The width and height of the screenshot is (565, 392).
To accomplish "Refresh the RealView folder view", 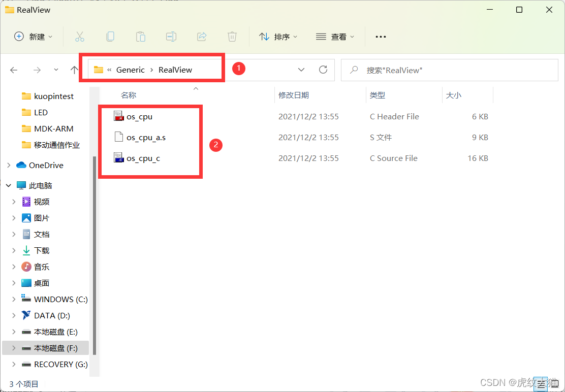I will pos(323,70).
